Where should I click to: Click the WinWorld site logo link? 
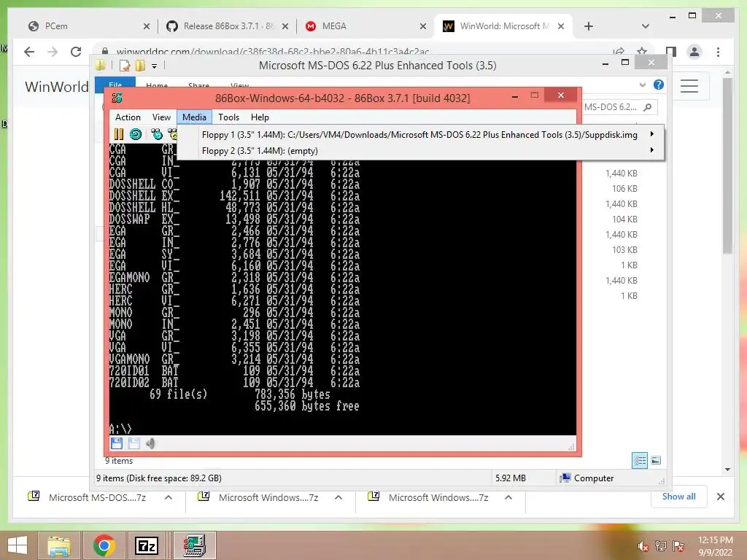tap(57, 87)
